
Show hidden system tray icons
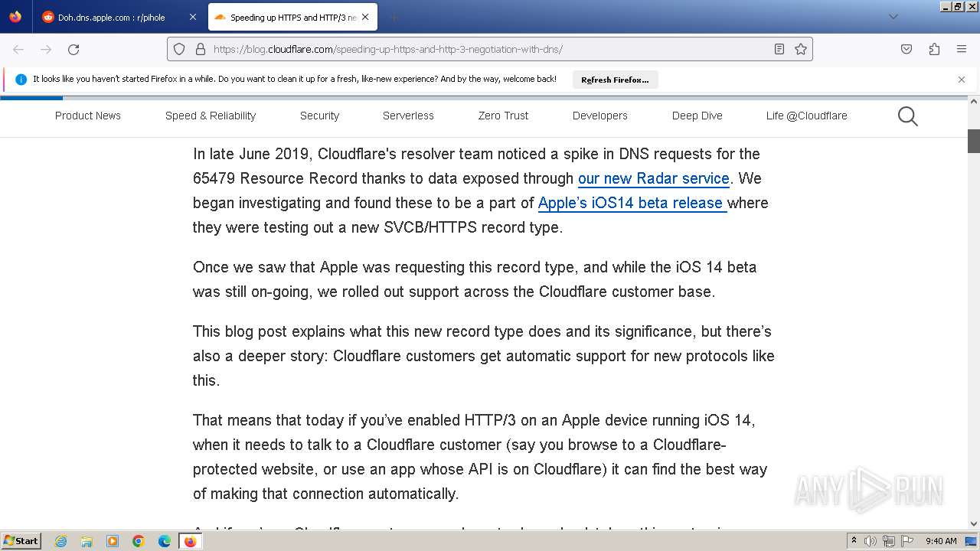(854, 541)
